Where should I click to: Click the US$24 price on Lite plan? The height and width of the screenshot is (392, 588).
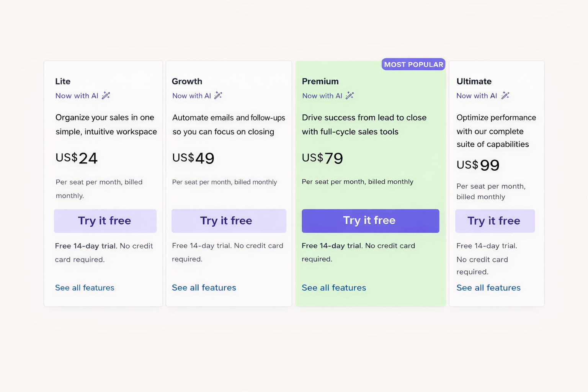point(76,158)
